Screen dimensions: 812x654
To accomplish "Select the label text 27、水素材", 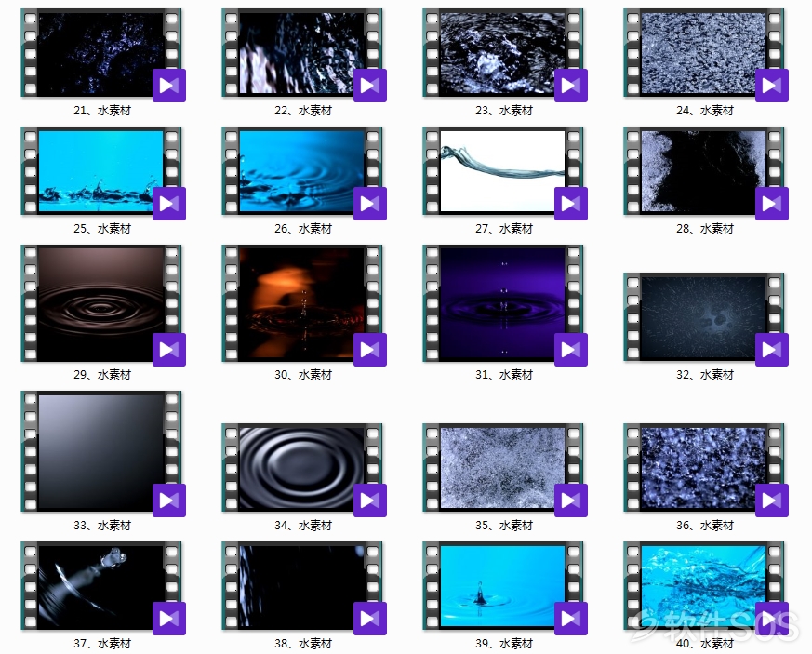I will tap(504, 228).
